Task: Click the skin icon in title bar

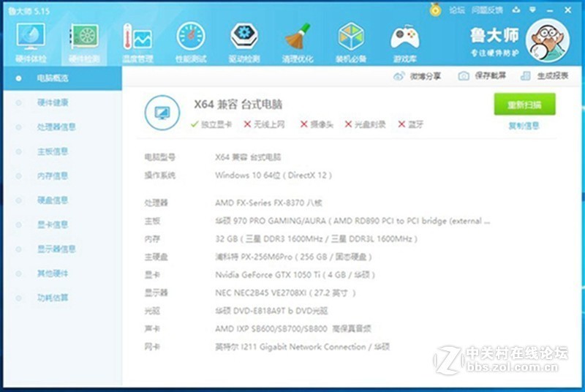Action: (x=516, y=10)
